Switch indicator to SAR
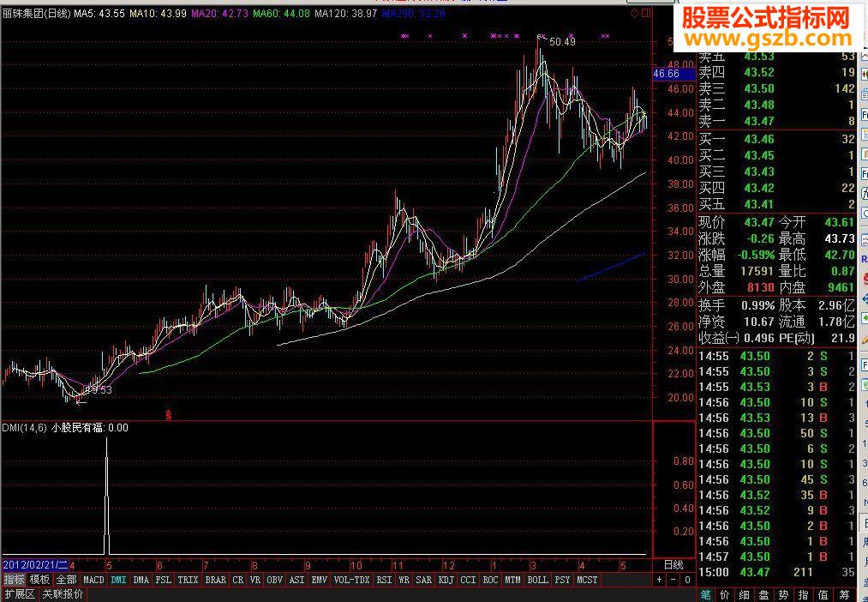This screenshot has height=602, width=868. [423, 580]
